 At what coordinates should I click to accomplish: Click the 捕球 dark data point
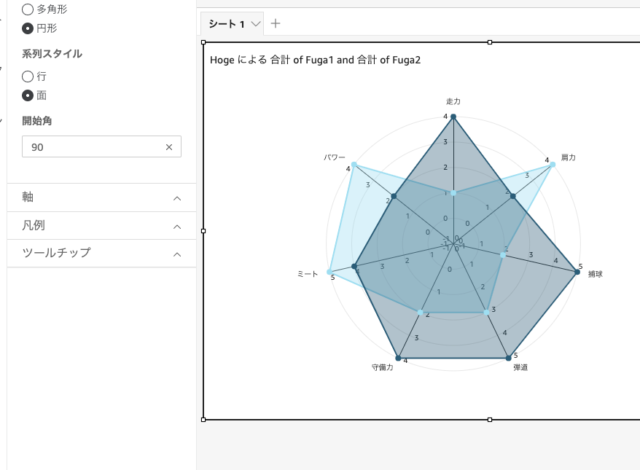pyautogui.click(x=577, y=272)
